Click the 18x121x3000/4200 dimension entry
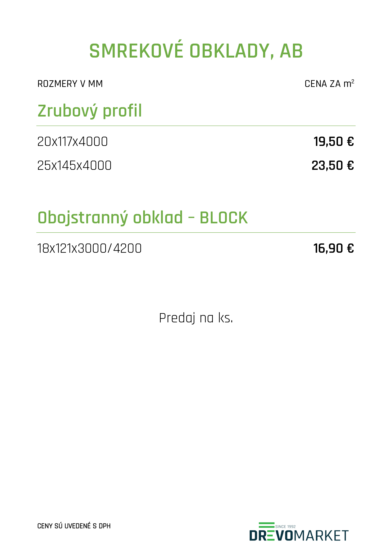The image size is (392, 554). pos(89,248)
